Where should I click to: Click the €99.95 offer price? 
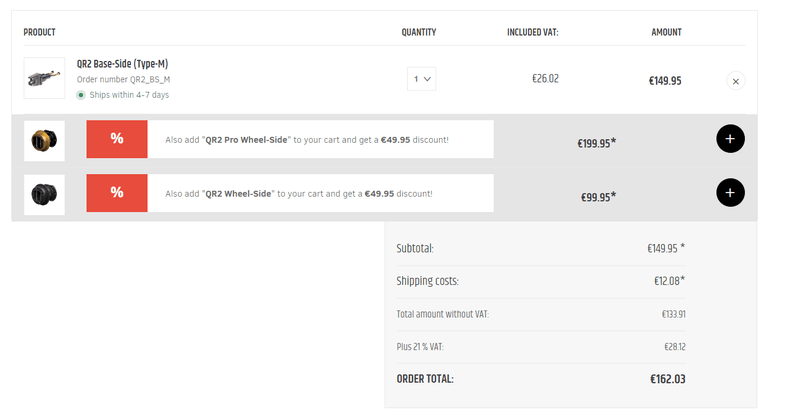598,197
